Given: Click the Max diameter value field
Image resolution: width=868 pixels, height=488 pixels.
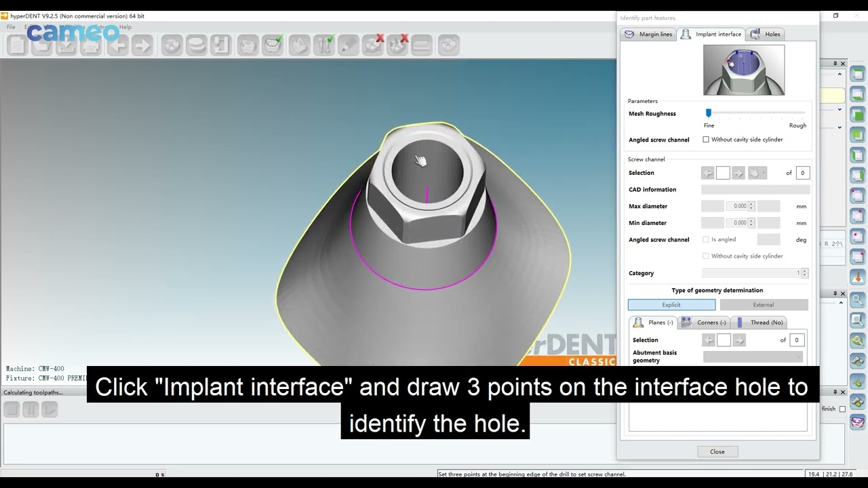Looking at the screenshot, I should coord(736,206).
